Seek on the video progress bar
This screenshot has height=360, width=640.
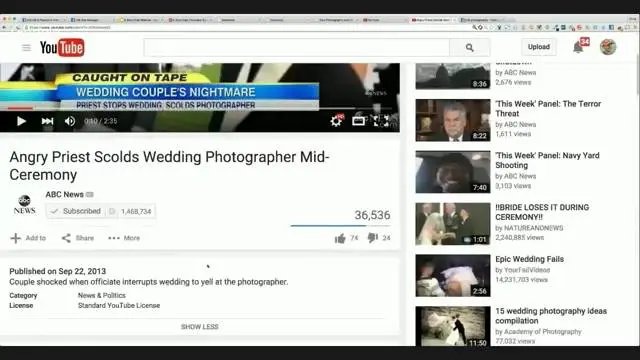point(200,109)
